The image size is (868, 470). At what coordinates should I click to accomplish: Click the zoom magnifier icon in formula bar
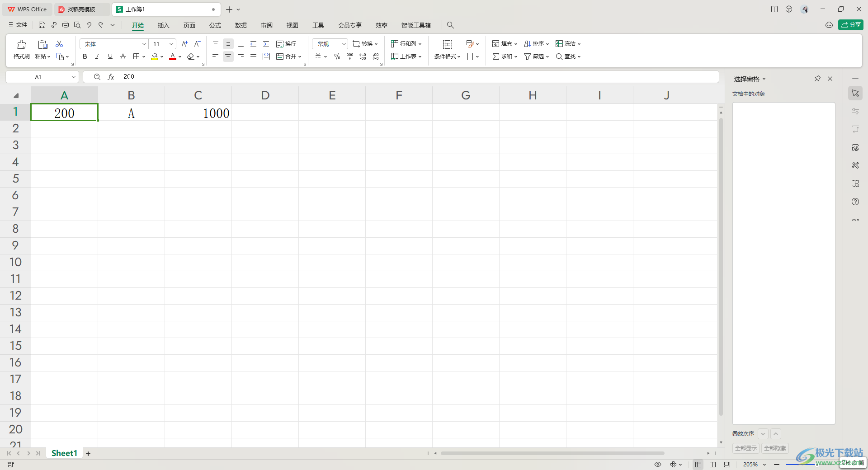(x=97, y=77)
